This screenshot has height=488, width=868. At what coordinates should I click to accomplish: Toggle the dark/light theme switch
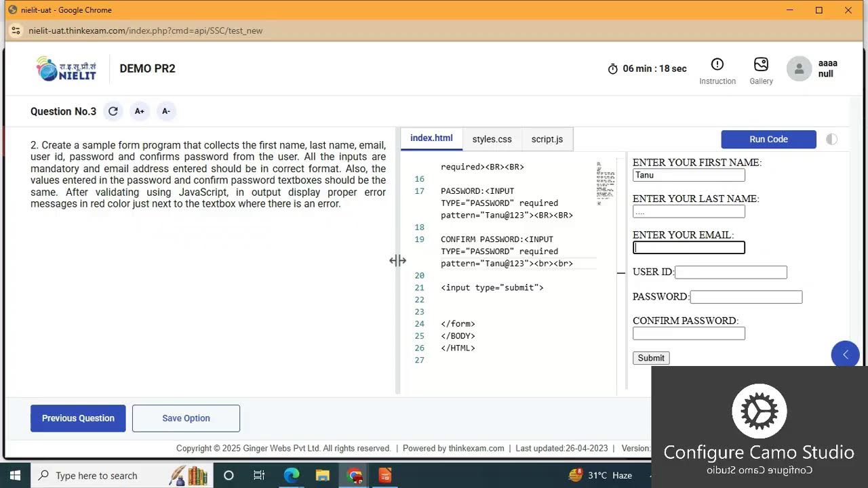pos(831,139)
